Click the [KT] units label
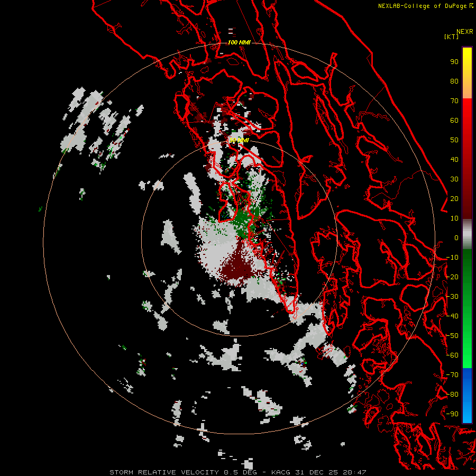The width and height of the screenshot is (476, 476). point(451,36)
